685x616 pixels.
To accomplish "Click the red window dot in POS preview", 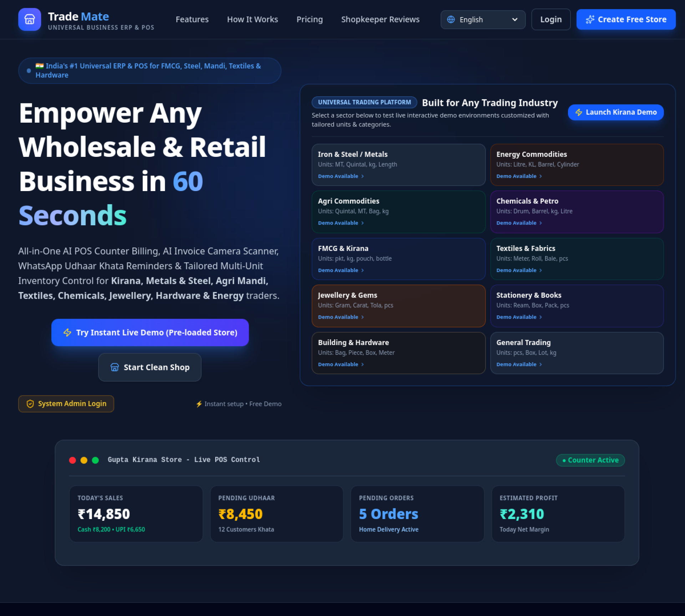I will click(x=72, y=460).
